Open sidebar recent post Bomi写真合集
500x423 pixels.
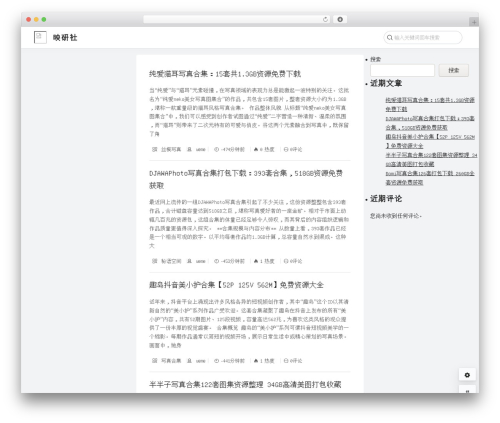click(x=430, y=178)
